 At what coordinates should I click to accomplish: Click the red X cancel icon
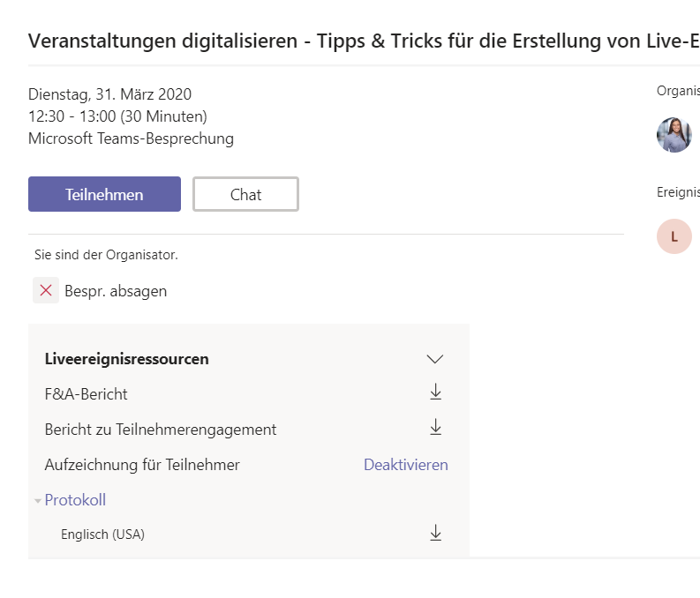(x=46, y=291)
